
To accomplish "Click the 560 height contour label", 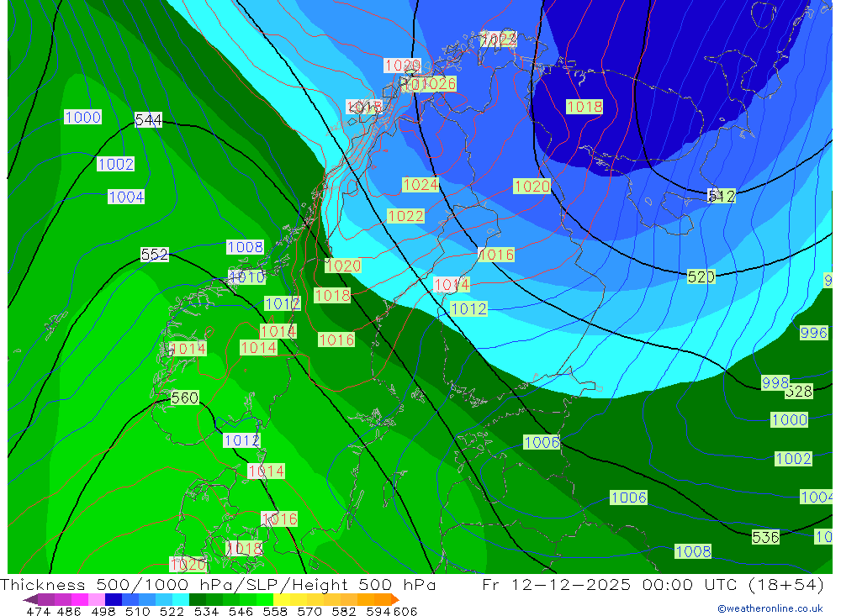I will [184, 398].
